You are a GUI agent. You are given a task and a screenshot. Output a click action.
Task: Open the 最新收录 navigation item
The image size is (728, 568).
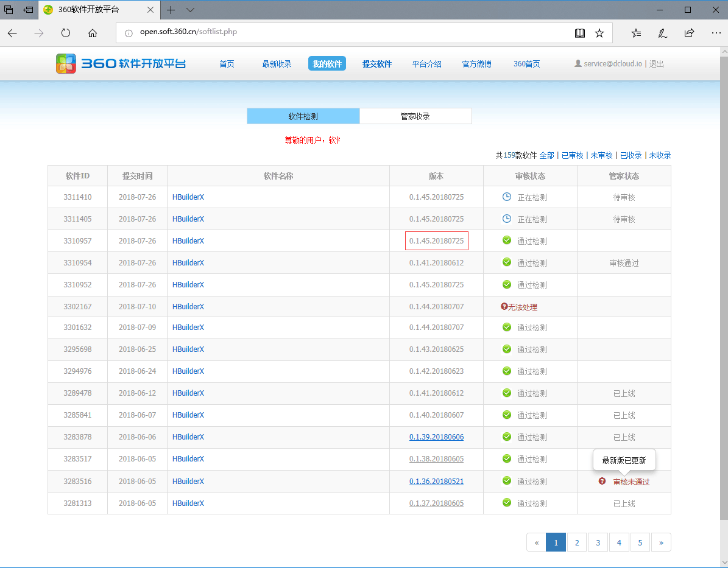277,64
